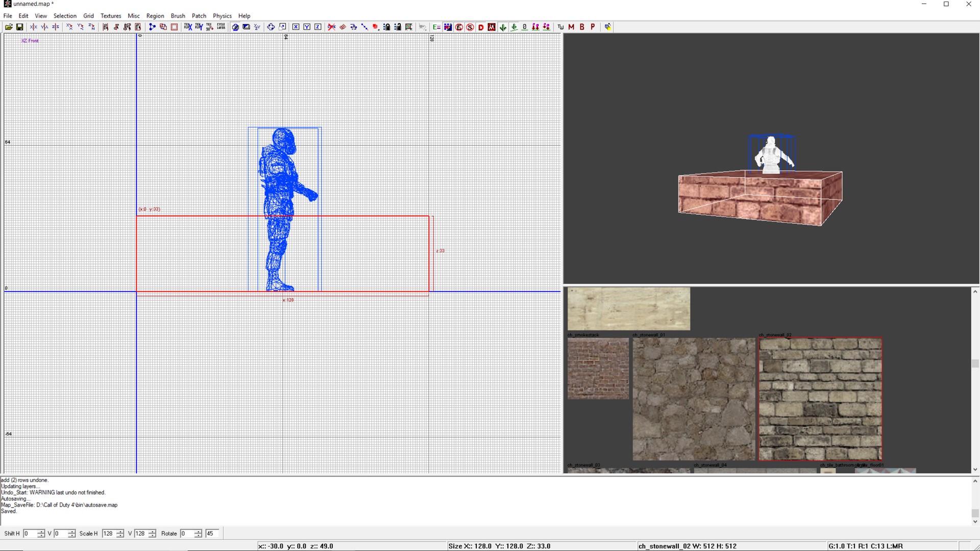Click the Tex Flip Y icon
The image size is (980, 551).
point(199,27)
